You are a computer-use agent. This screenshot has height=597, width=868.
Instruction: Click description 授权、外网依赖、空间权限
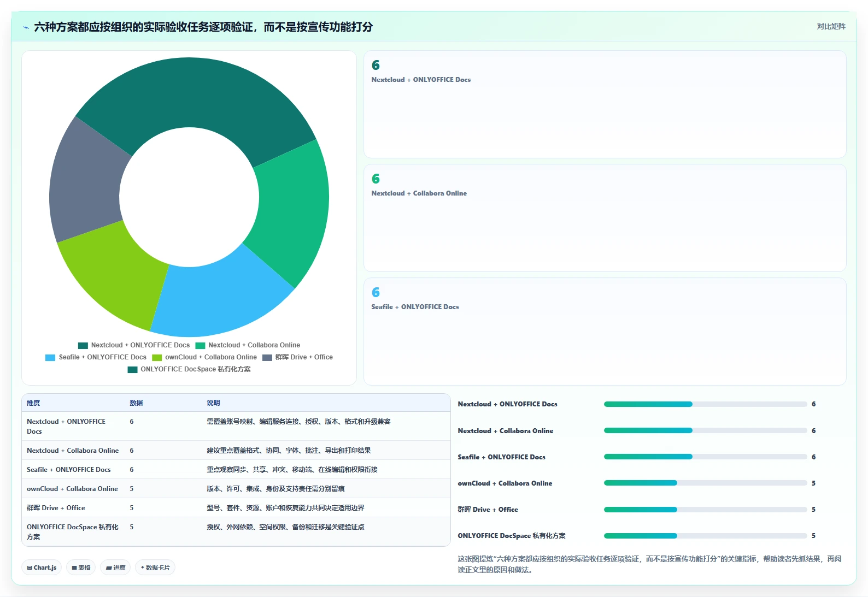coord(285,527)
